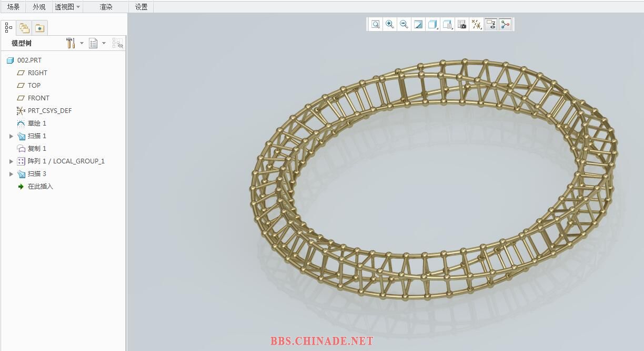Select the FRONT datum plane in tree

point(38,98)
